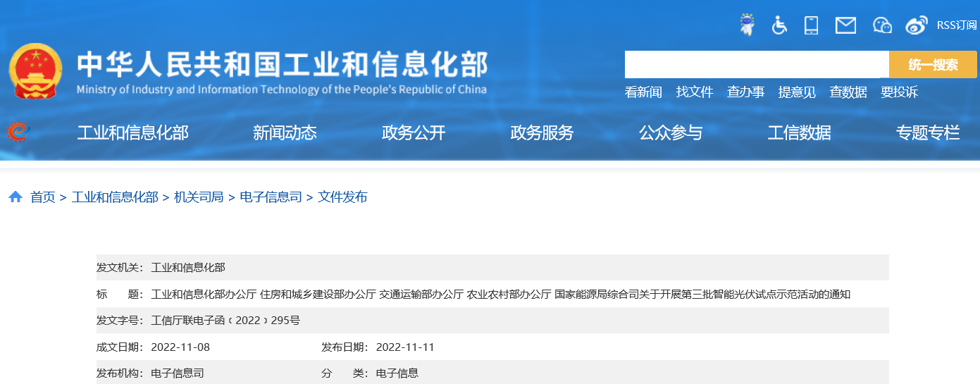Open the 要投诉 quick link
Screen dimensions: 980x384
pos(899,92)
